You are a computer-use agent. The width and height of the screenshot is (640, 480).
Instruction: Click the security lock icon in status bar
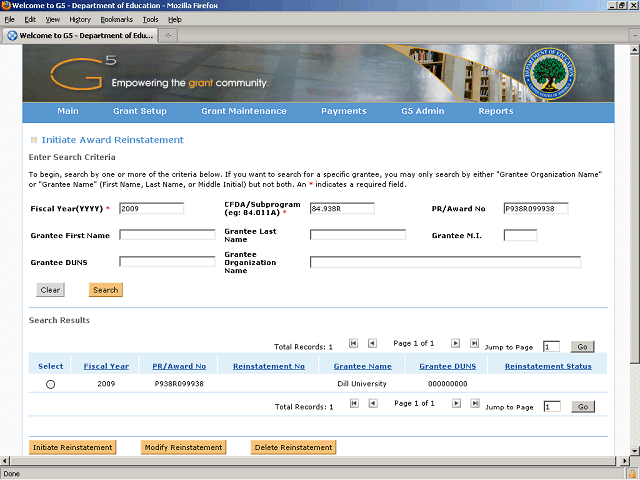632,474
